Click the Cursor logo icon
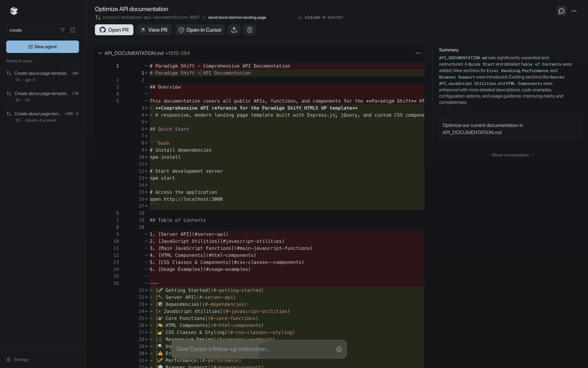 pos(14,11)
